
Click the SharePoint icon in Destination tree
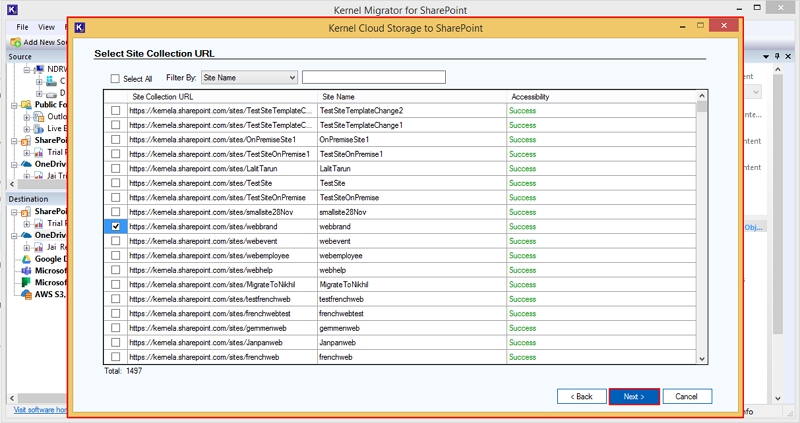(x=26, y=211)
